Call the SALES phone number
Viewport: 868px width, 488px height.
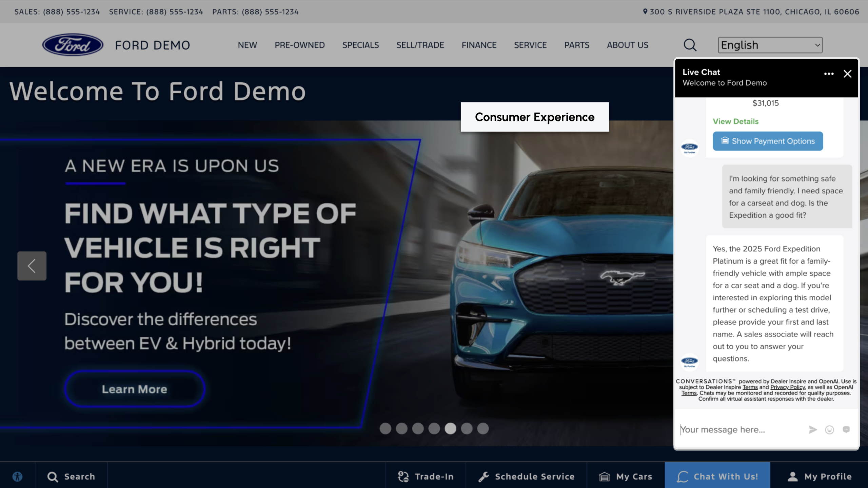click(x=71, y=12)
